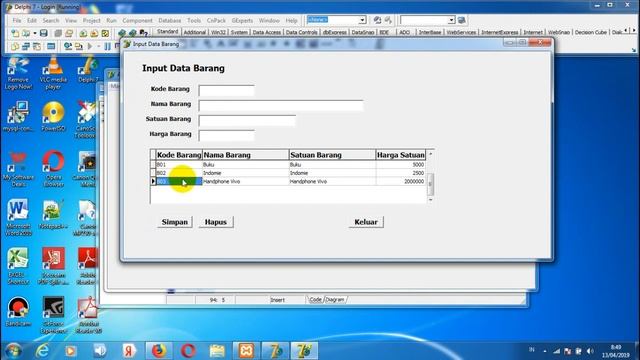Click the data grid vertical scrollbar thumb
Image resolution: width=640 pixels, height=360 pixels.
(430, 184)
